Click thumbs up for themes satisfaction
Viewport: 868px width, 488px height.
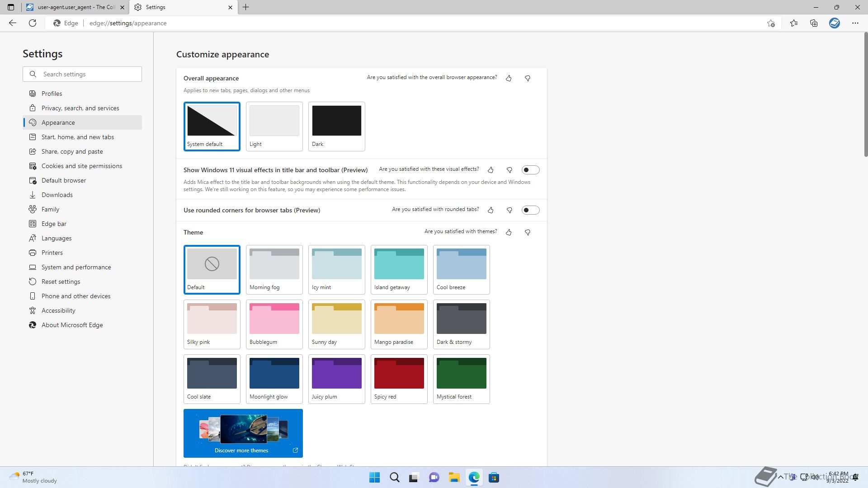(x=509, y=232)
